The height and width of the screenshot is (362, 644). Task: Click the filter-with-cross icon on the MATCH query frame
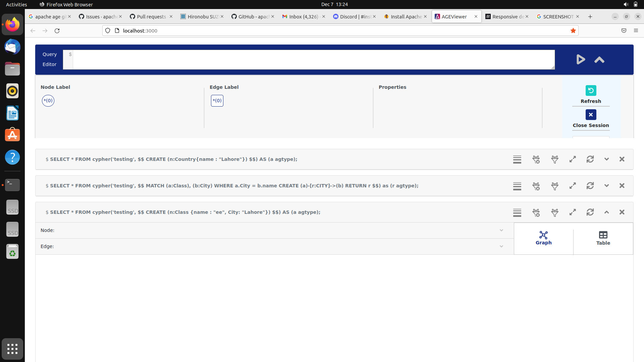click(536, 186)
